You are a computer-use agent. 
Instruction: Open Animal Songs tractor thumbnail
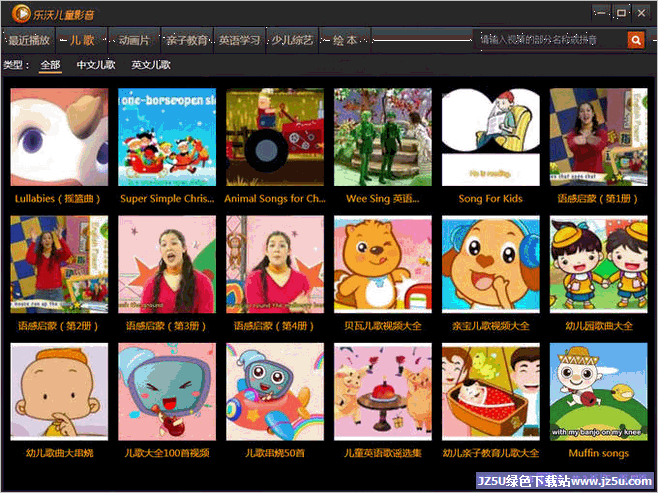275,137
